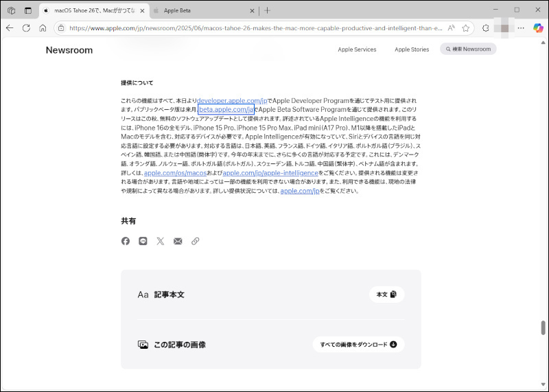
Task: Open the Newsroom home link
Action: pos(69,50)
